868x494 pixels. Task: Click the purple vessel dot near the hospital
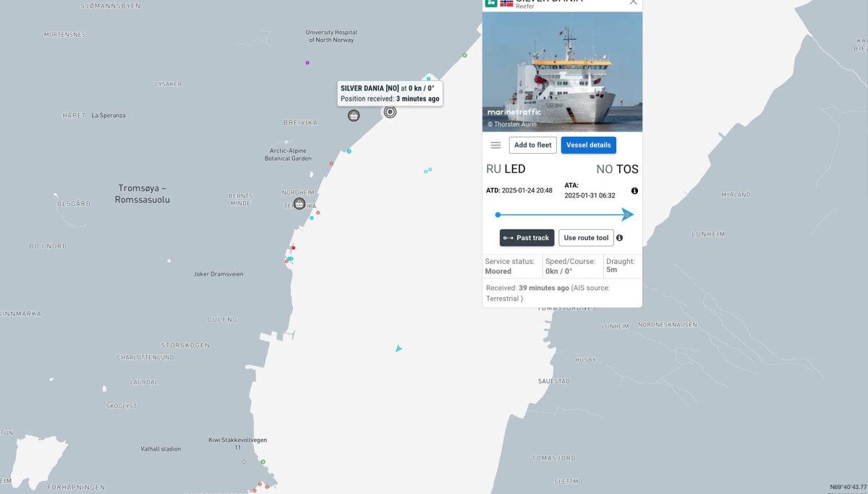(x=307, y=63)
